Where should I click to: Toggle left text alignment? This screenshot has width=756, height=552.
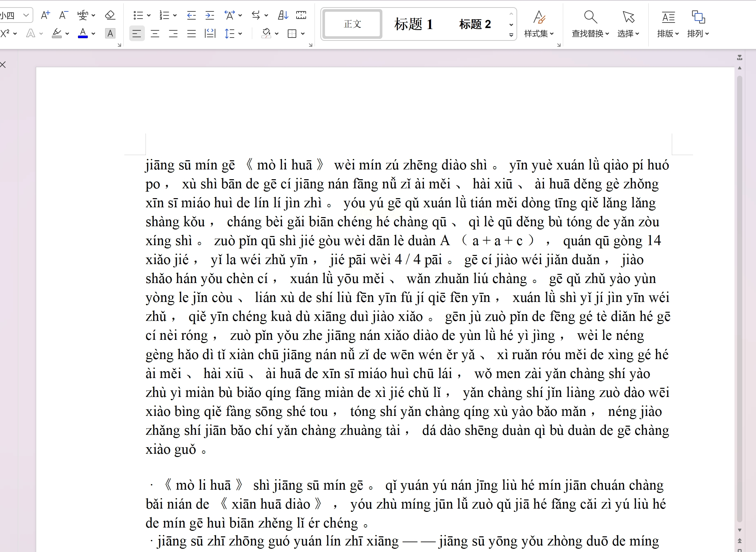pos(137,33)
